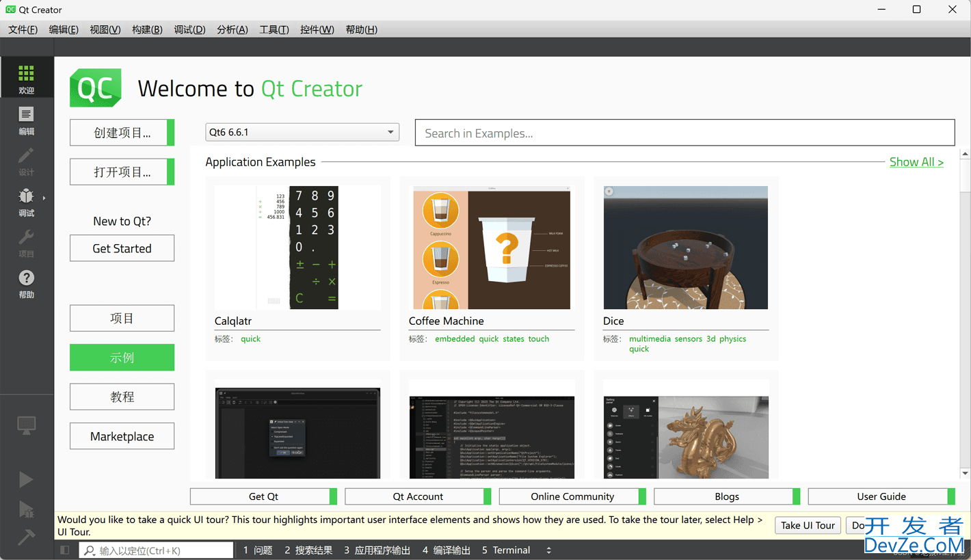Click the quick tag under Calqlatr
The height and width of the screenshot is (560, 971).
coord(250,338)
